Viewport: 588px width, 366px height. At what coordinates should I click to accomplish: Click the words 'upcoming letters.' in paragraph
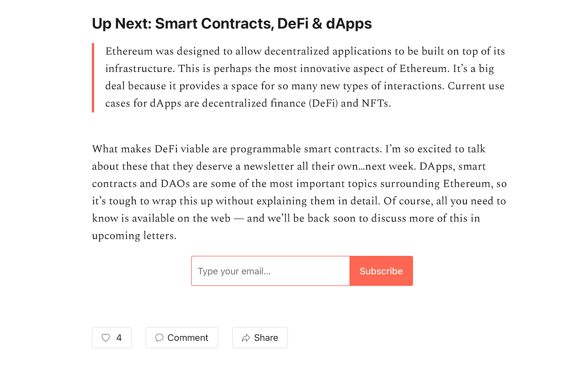(x=134, y=236)
